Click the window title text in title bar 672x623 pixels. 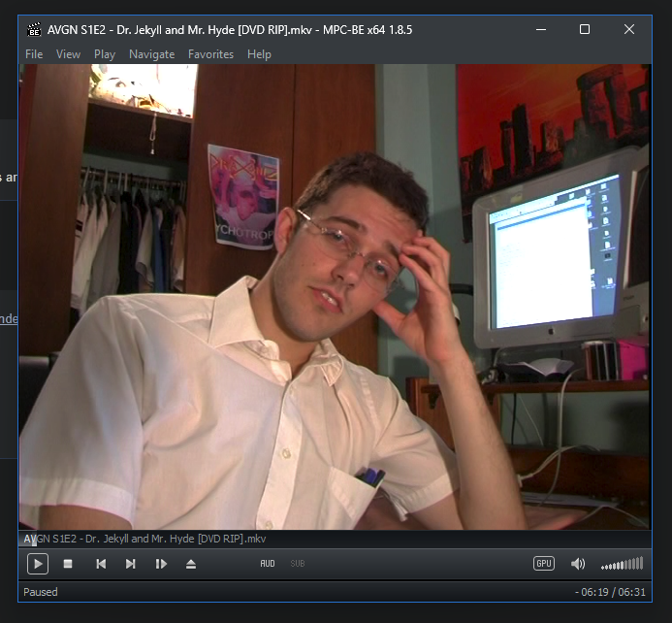click(x=230, y=30)
